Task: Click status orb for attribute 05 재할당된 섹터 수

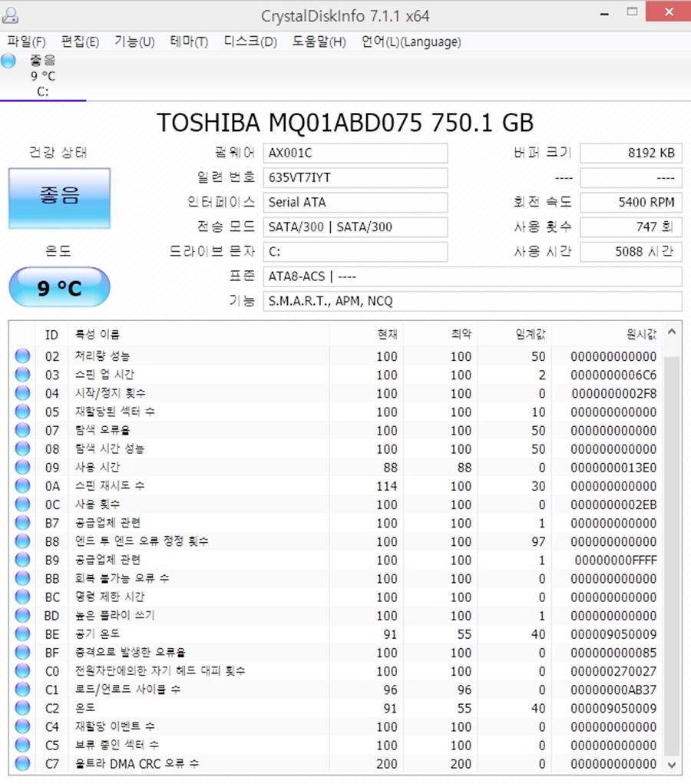Action: [x=22, y=412]
